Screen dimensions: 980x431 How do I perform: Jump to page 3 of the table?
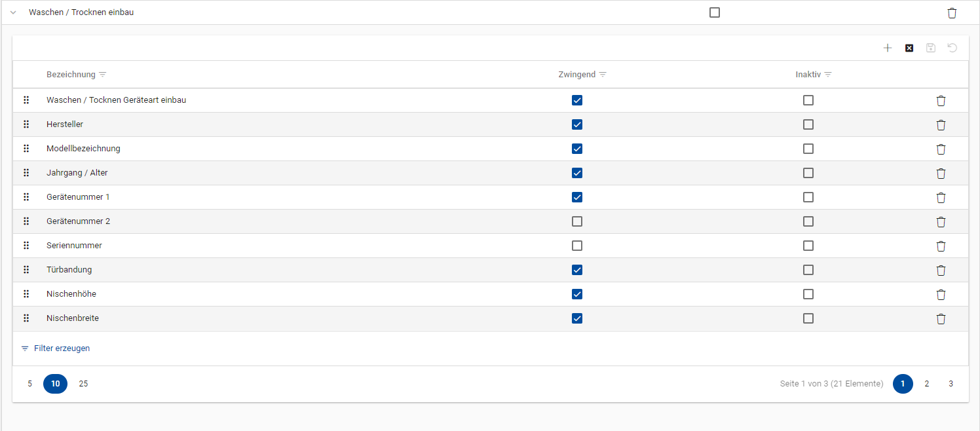[x=951, y=384]
